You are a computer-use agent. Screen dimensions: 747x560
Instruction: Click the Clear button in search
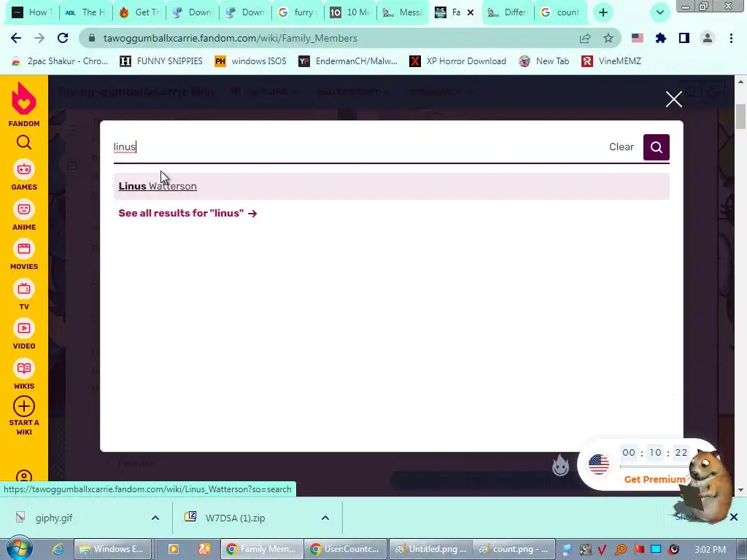(x=622, y=147)
